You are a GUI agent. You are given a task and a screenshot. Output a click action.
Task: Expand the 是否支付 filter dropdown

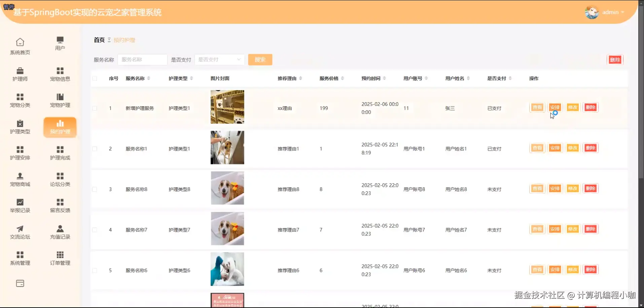219,60
